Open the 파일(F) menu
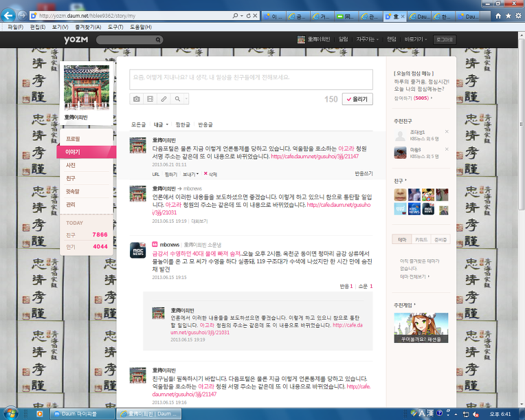Image resolution: width=525 pixels, height=420 pixels. point(15,27)
